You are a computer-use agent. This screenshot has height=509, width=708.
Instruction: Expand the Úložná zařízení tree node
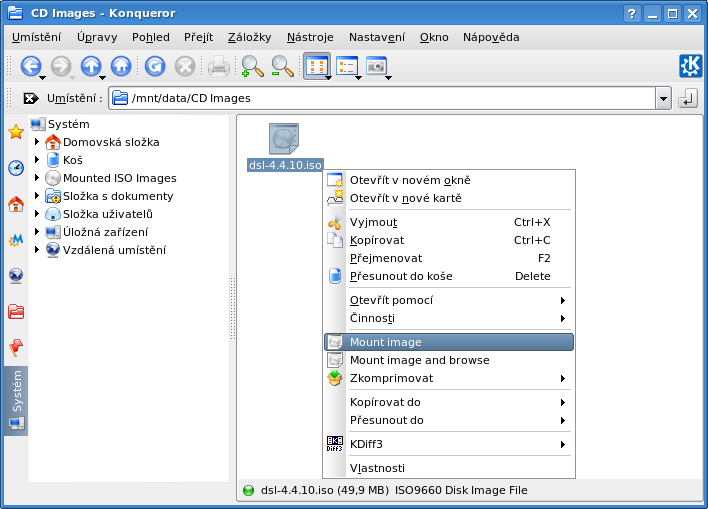(x=37, y=232)
